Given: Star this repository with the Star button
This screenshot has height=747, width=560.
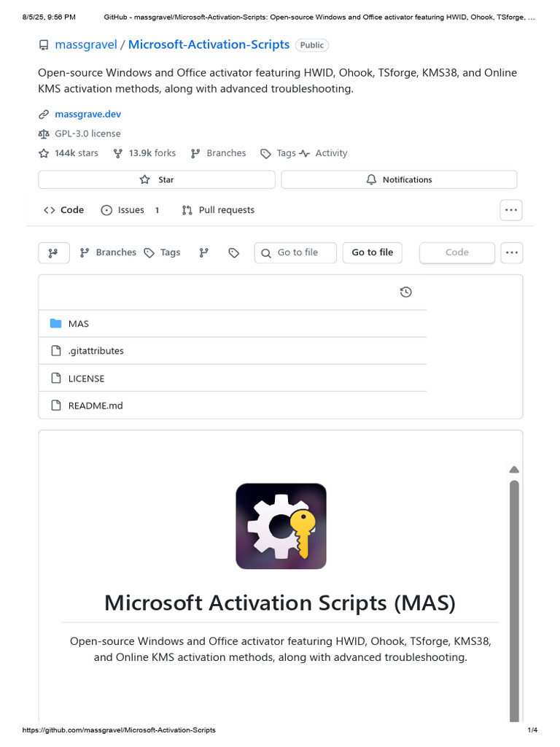Looking at the screenshot, I should [157, 179].
